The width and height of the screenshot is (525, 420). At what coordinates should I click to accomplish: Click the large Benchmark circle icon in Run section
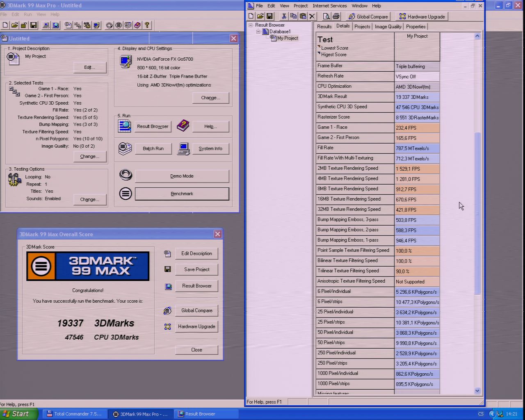[x=126, y=194]
